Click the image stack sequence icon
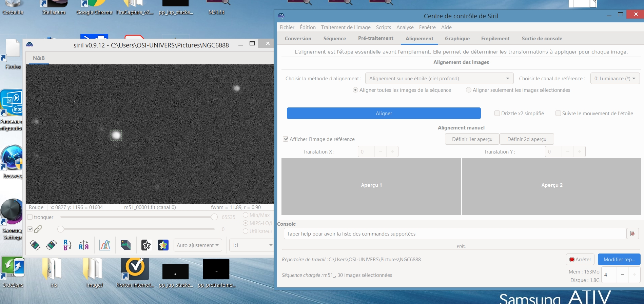The height and width of the screenshot is (304, 644). point(126,245)
